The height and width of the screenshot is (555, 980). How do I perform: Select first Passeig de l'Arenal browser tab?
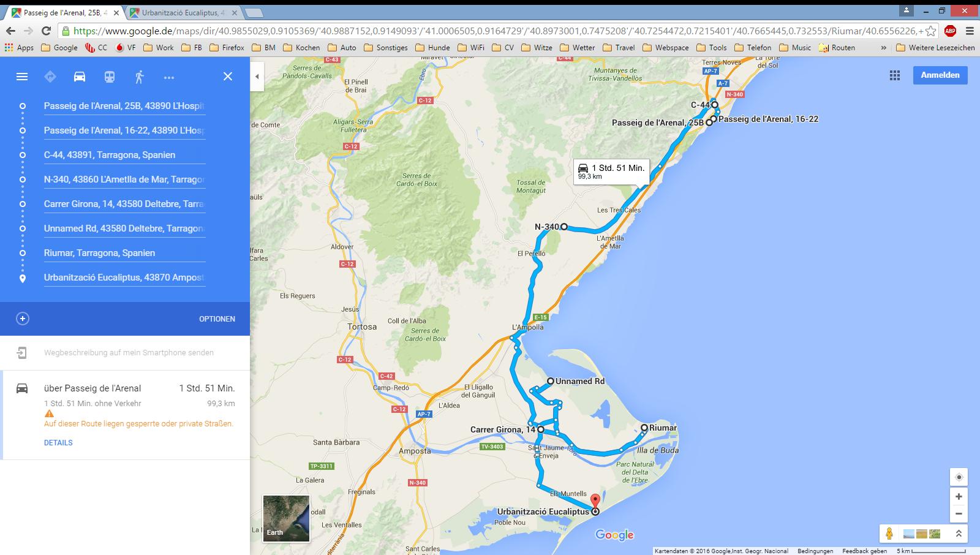tap(64, 12)
